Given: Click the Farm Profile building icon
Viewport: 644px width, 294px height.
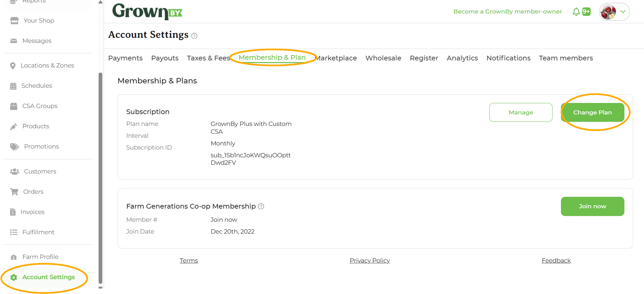Looking at the screenshot, I should point(14,257).
